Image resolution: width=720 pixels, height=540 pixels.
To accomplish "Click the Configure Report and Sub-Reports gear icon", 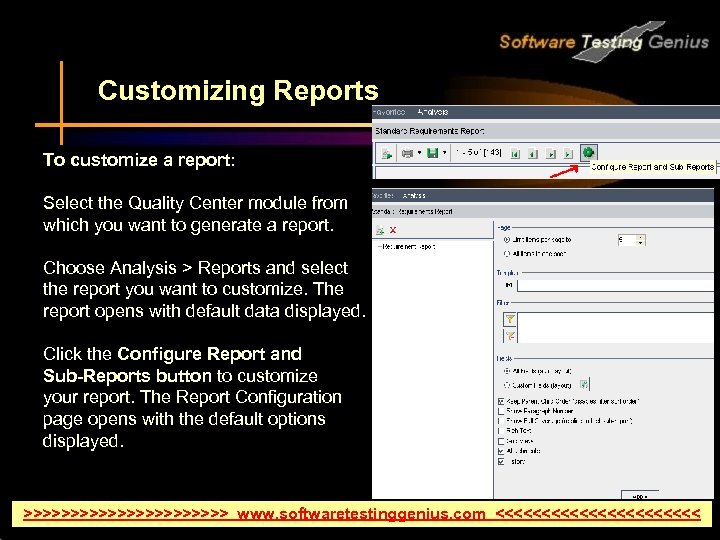I will click(588, 152).
